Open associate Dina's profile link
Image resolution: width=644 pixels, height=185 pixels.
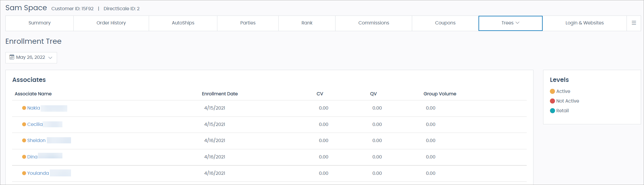32,157
